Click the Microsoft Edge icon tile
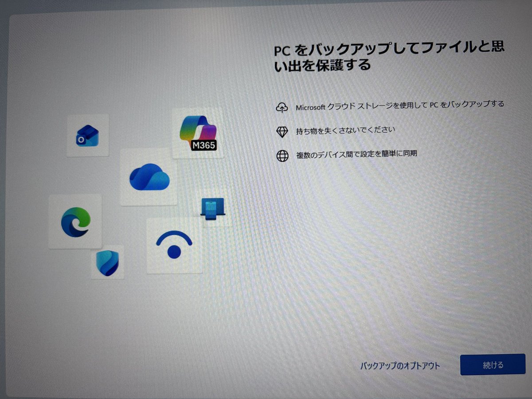 tap(75, 221)
